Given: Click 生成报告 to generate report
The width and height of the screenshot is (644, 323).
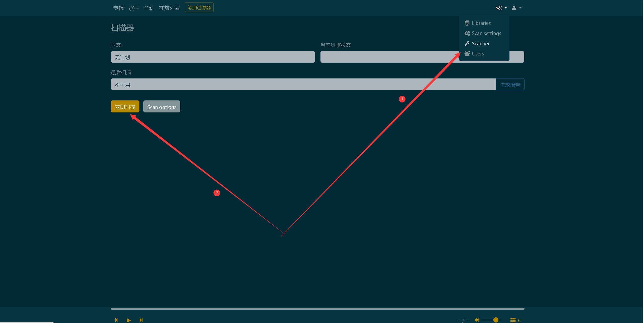Looking at the screenshot, I should [x=510, y=84].
